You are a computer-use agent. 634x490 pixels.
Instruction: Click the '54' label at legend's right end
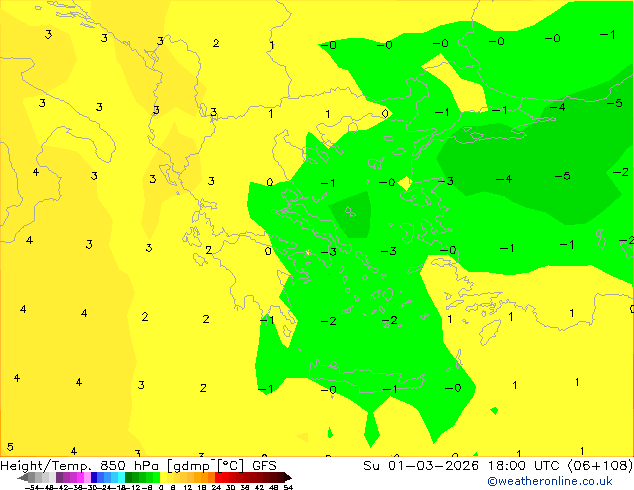pyautogui.click(x=288, y=487)
